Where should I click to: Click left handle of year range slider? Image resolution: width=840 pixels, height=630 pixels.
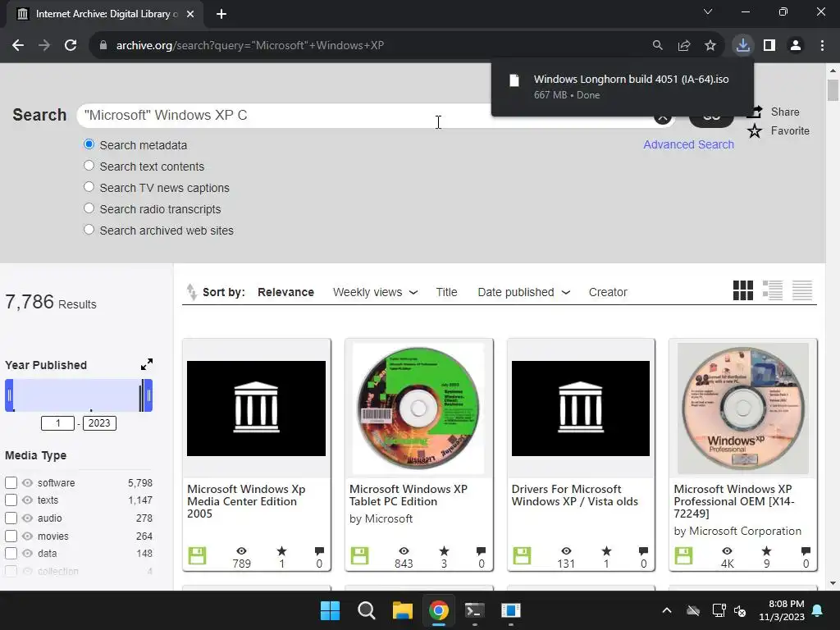(x=9, y=395)
